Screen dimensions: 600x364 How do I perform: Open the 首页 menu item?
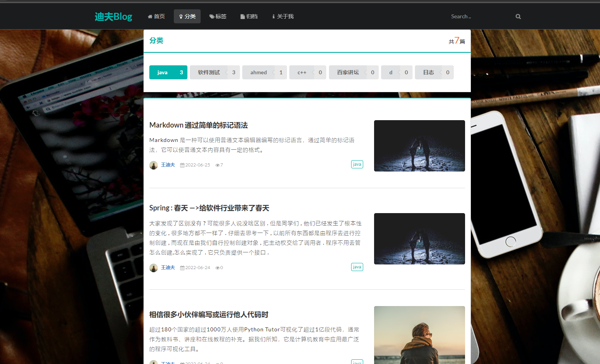coord(156,16)
